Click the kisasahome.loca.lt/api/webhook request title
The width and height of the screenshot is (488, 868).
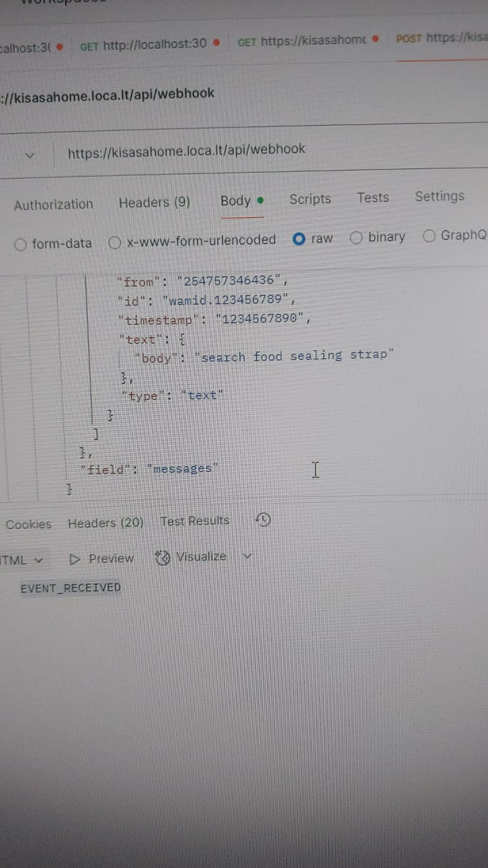(108, 95)
